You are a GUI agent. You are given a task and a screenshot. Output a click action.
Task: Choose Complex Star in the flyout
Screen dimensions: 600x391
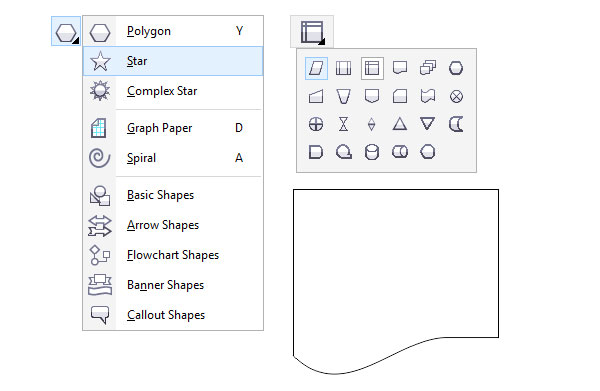coord(173,91)
